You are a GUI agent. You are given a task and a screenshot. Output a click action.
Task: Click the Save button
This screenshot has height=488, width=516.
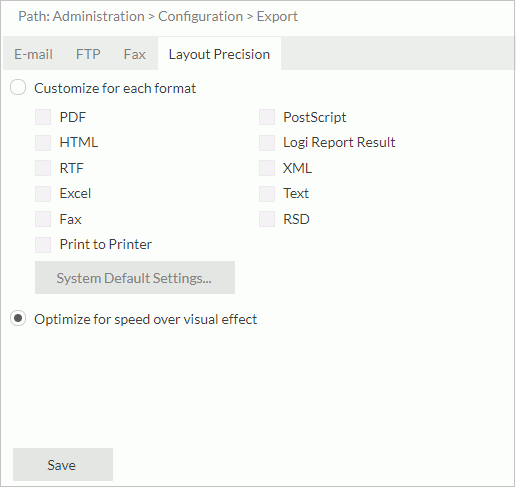tap(63, 465)
